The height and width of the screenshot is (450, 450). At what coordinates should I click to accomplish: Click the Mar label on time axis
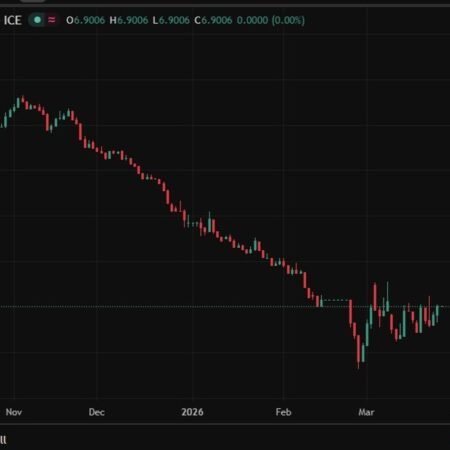tap(366, 412)
